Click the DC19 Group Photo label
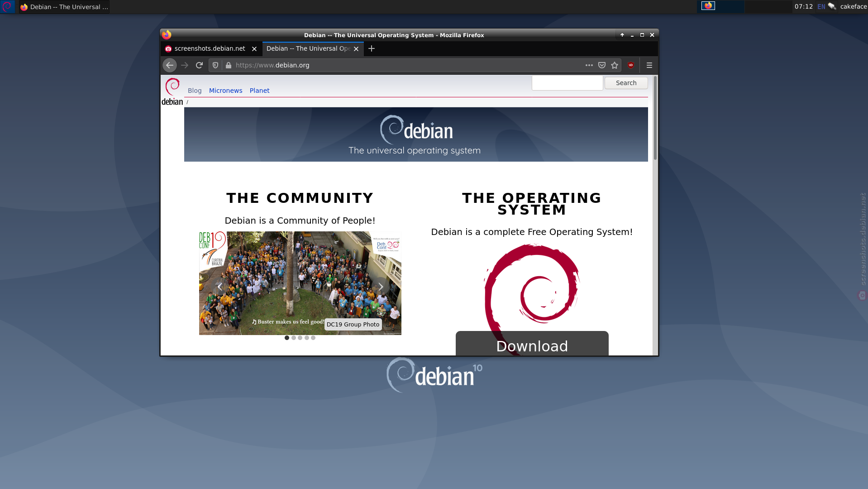This screenshot has height=489, width=868. coord(353,325)
